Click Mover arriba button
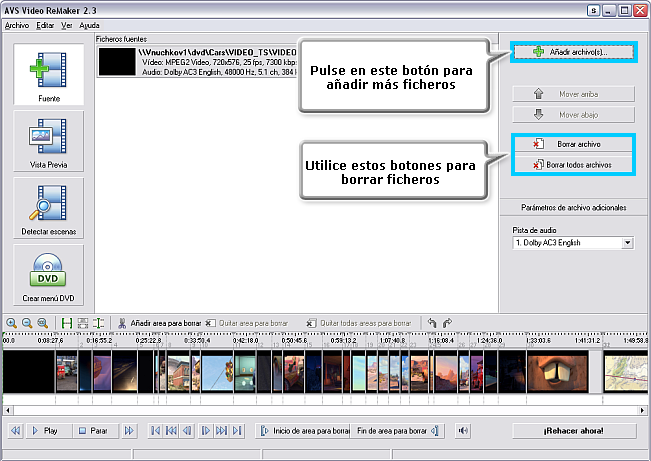Viewport: 651px width, 461px height. pyautogui.click(x=573, y=94)
